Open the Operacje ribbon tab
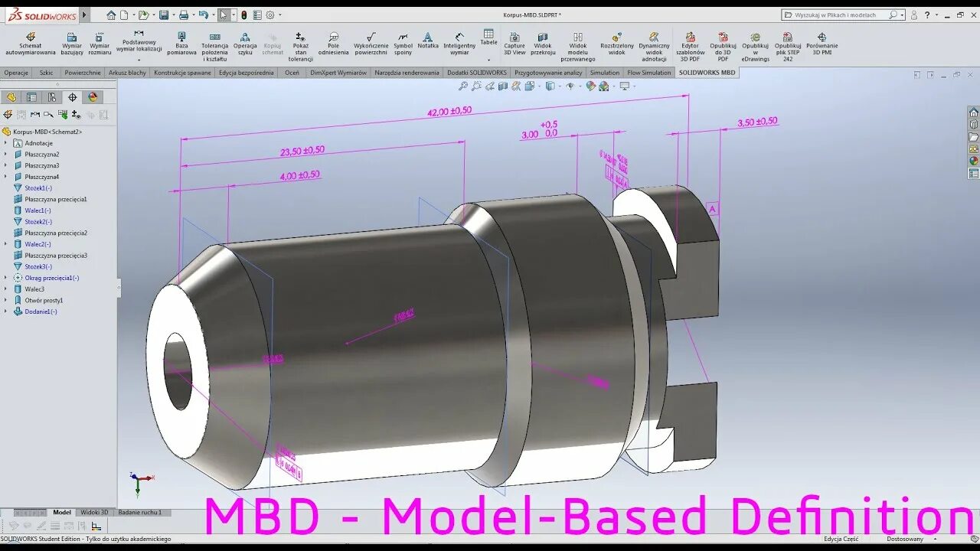This screenshot has height=551, width=980. point(16,73)
